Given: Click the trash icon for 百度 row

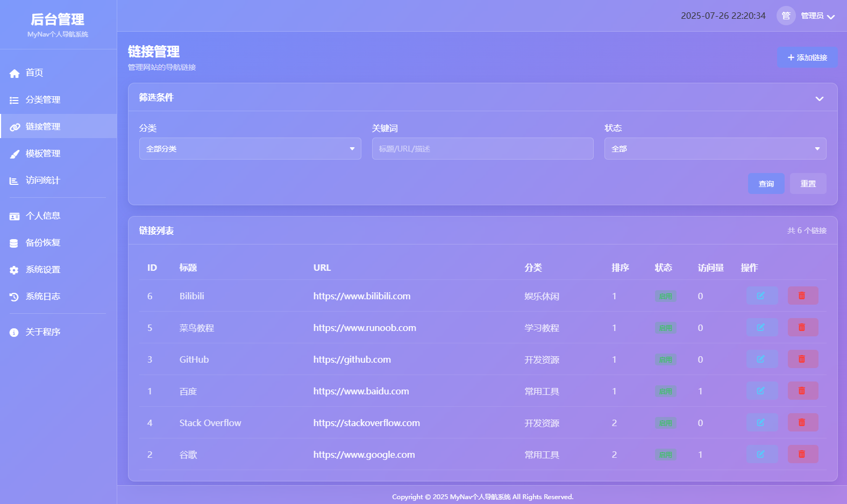Looking at the screenshot, I should click(x=802, y=391).
